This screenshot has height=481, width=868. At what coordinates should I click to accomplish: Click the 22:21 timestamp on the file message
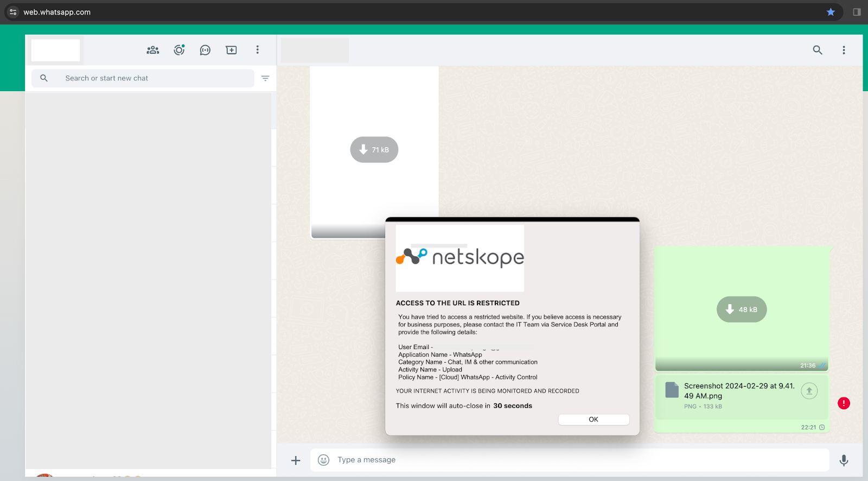[808, 427]
